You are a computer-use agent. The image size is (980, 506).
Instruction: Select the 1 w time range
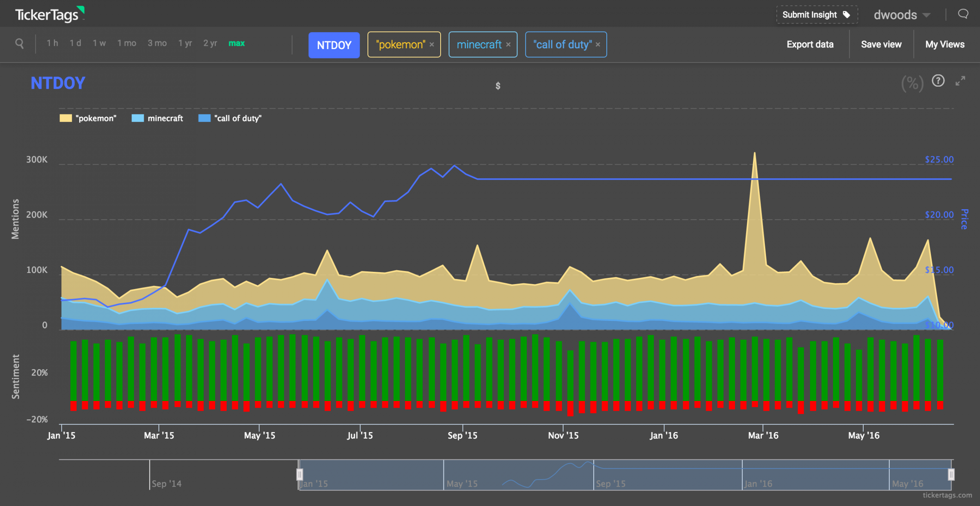tap(99, 43)
